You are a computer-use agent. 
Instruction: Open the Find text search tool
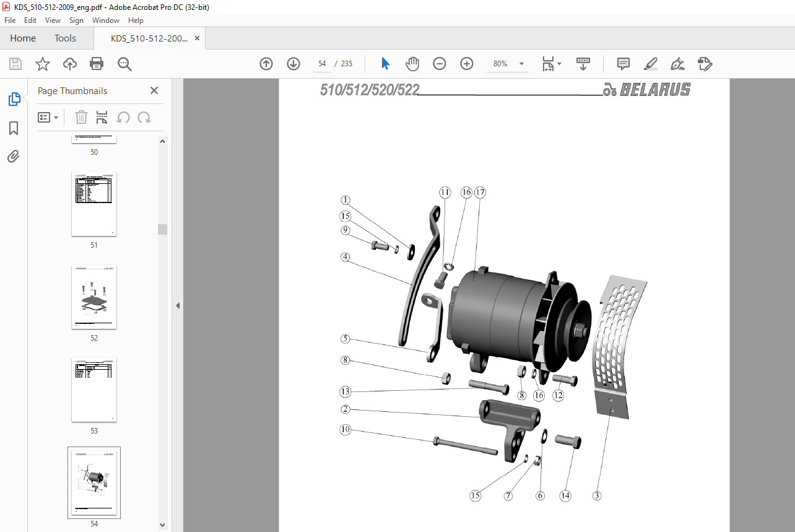(x=124, y=64)
